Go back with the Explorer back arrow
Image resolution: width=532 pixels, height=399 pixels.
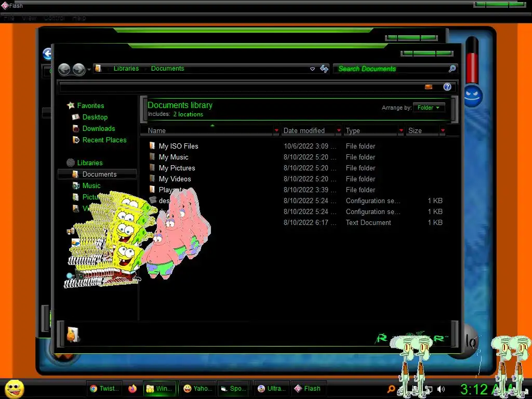pyautogui.click(x=64, y=69)
